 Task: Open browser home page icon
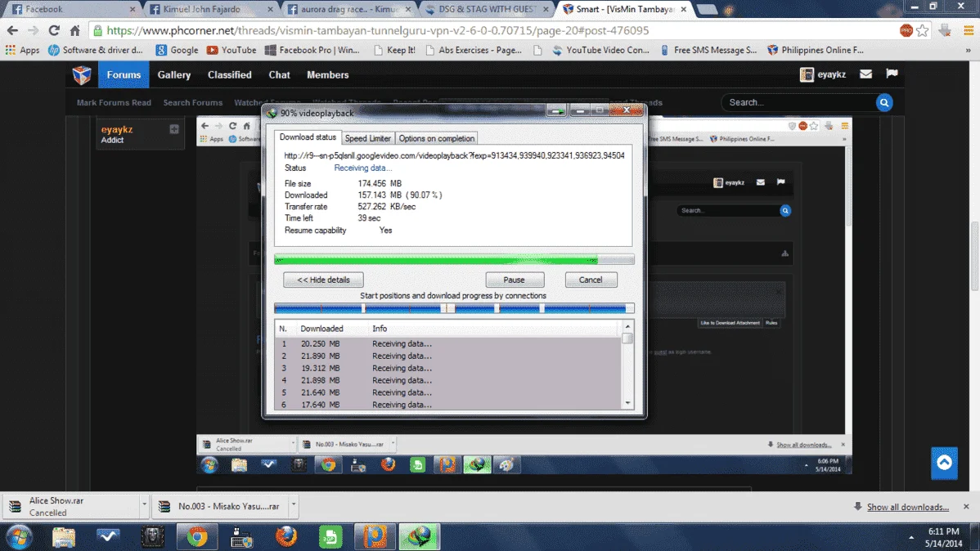coord(75,30)
